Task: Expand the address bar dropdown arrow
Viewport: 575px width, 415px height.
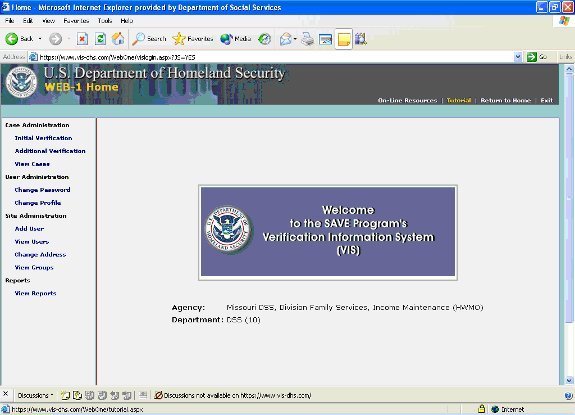Action: click(x=518, y=57)
